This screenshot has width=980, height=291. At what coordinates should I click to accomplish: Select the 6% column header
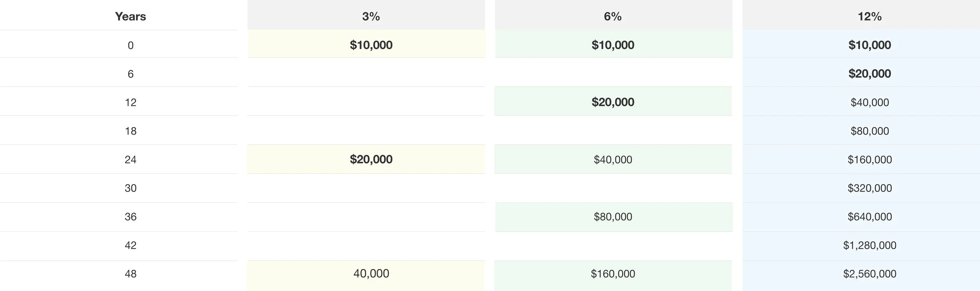613,16
